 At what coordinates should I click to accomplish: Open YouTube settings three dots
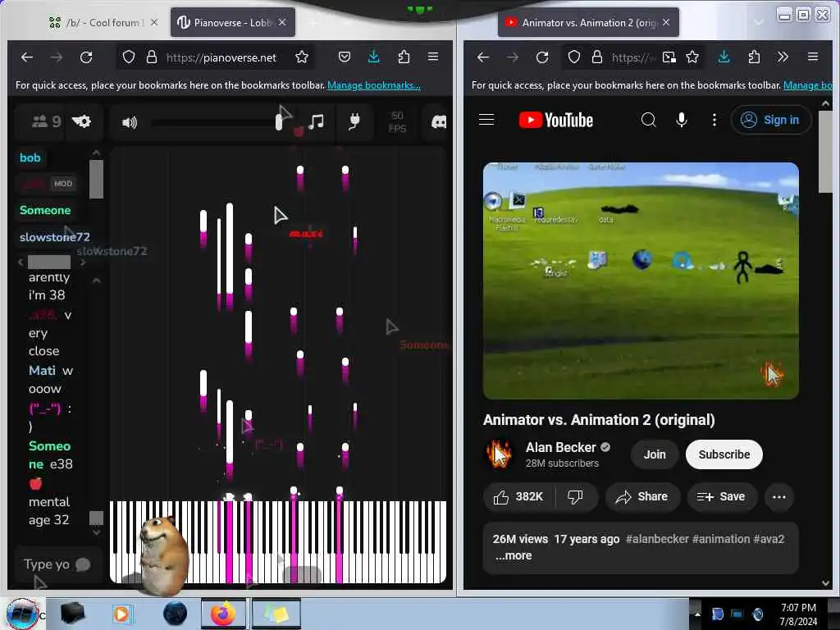coord(714,120)
